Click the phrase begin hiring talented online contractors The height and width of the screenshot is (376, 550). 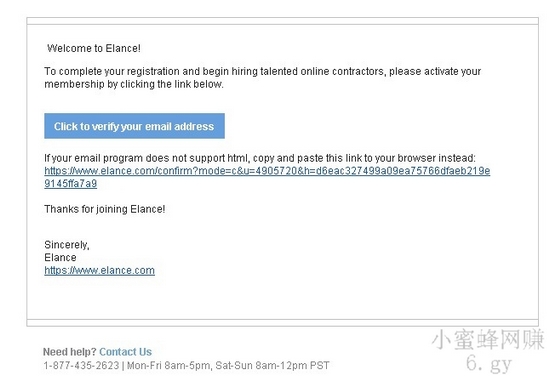click(293, 71)
